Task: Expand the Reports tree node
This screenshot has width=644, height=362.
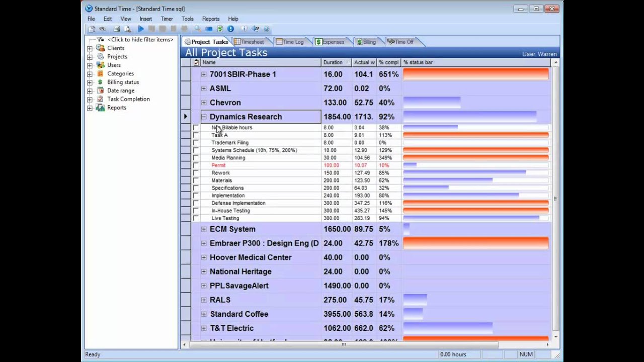Action: (90, 108)
